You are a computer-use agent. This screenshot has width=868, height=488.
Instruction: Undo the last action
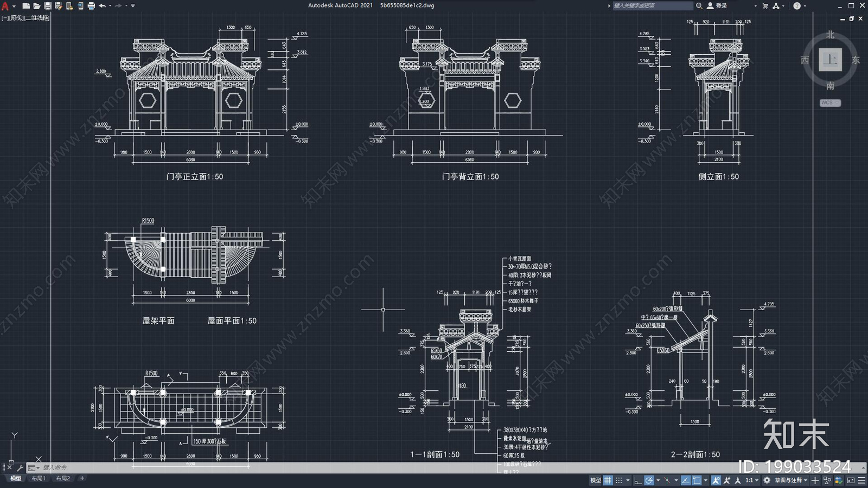coord(102,6)
